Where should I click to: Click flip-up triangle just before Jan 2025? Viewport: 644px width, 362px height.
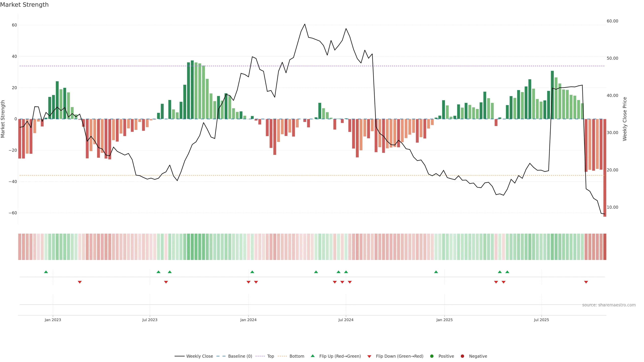pos(436,272)
